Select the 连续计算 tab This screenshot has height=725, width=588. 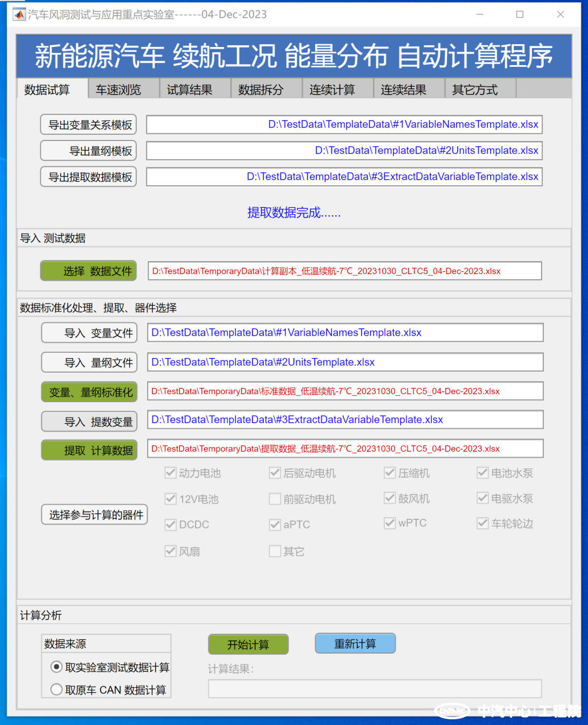click(x=332, y=89)
